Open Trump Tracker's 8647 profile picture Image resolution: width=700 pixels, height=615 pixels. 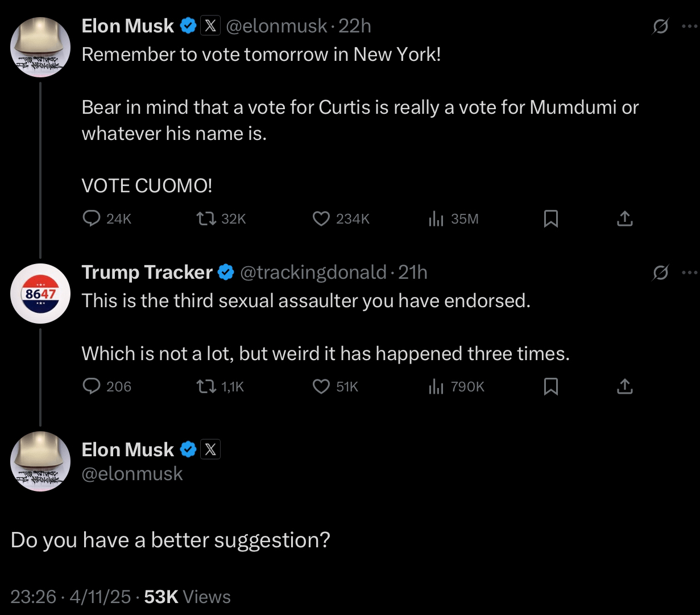click(40, 294)
